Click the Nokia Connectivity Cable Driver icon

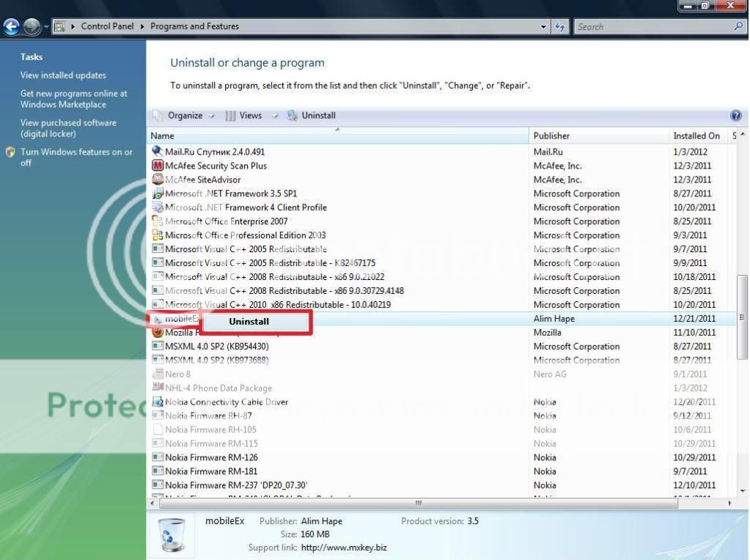click(x=158, y=402)
